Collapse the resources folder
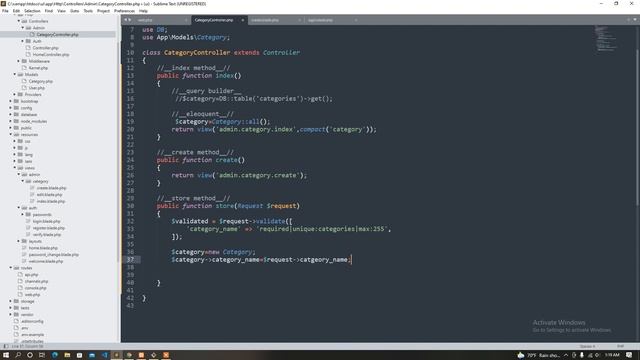The image size is (640, 360). [x=11, y=134]
